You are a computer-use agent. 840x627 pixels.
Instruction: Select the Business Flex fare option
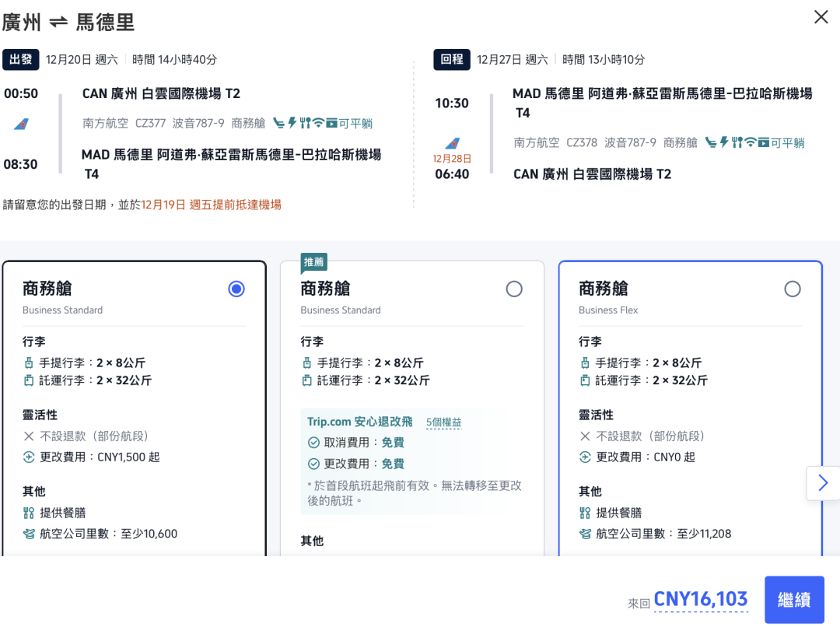click(x=793, y=289)
